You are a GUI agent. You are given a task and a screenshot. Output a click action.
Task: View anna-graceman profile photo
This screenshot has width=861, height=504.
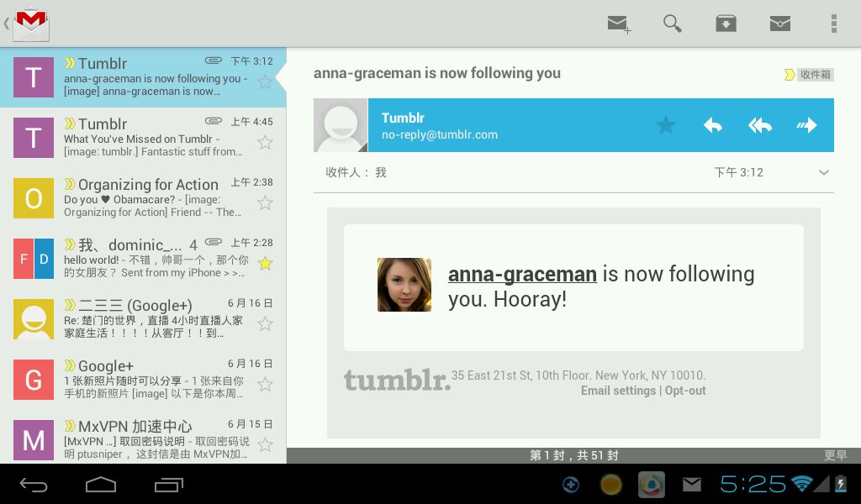(404, 285)
